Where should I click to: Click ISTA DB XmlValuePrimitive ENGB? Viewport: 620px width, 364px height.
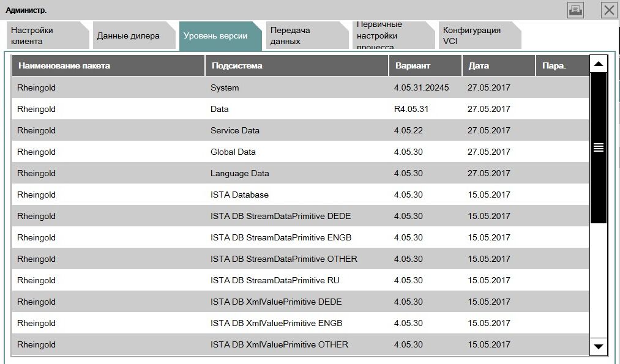[x=277, y=323]
